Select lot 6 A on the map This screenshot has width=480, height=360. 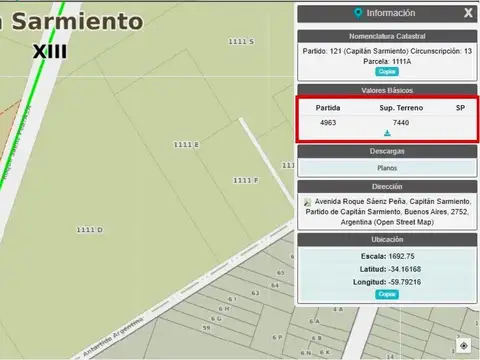tap(314, 321)
